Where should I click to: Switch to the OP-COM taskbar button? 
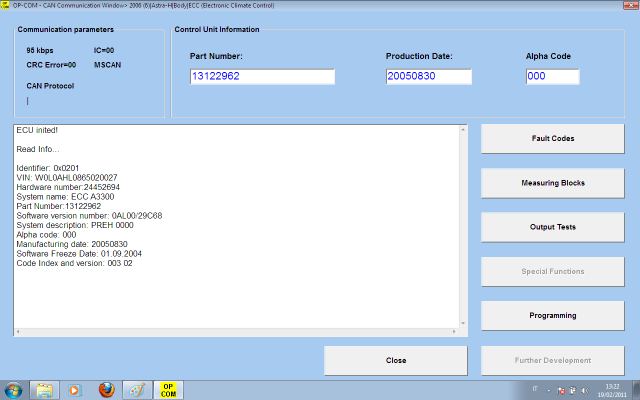click(168, 391)
